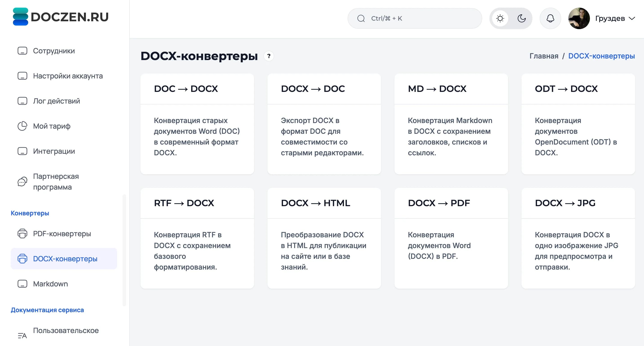This screenshot has height=346, width=644.
Task: Switch to dark theme moon toggle
Action: click(x=521, y=18)
